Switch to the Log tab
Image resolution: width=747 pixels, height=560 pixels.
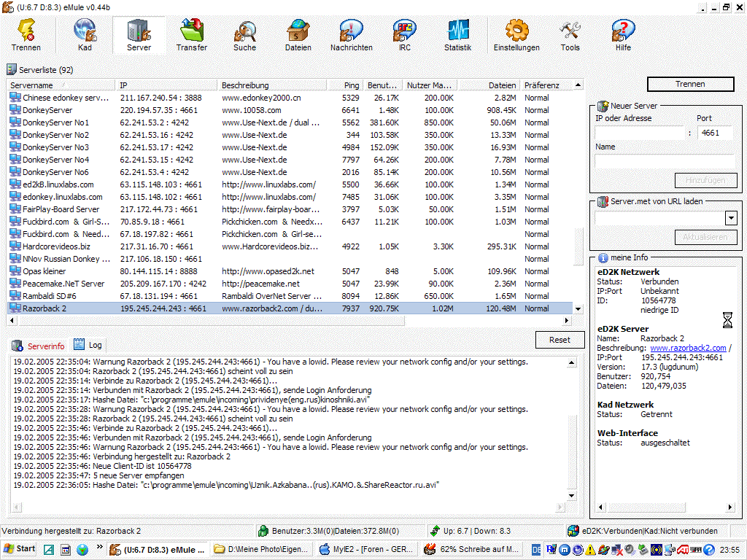pyautogui.click(x=88, y=345)
